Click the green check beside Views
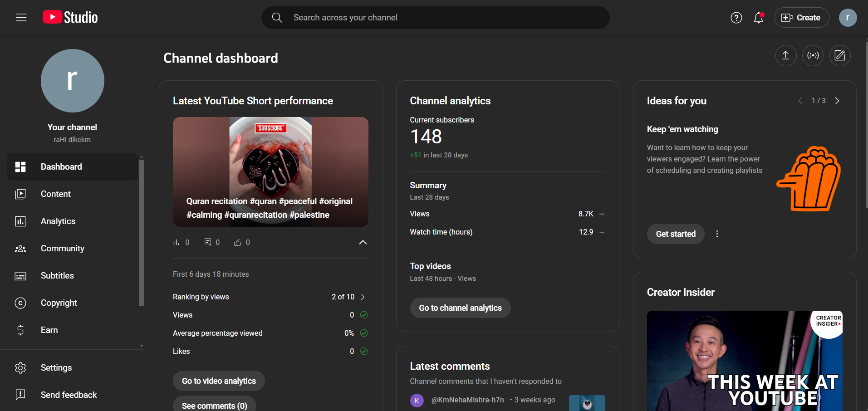This screenshot has width=868, height=411. click(364, 315)
